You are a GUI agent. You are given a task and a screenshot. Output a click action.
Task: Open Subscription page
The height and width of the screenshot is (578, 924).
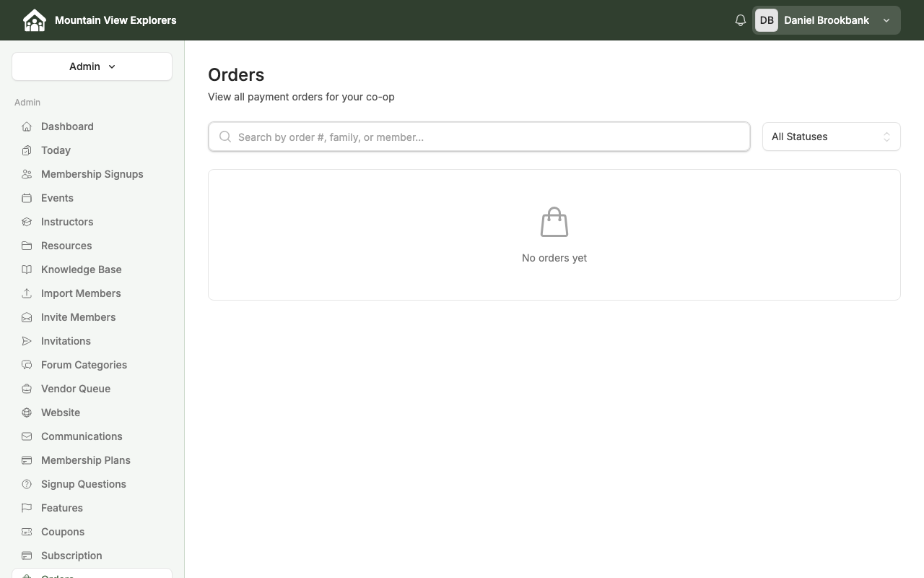tap(92, 556)
